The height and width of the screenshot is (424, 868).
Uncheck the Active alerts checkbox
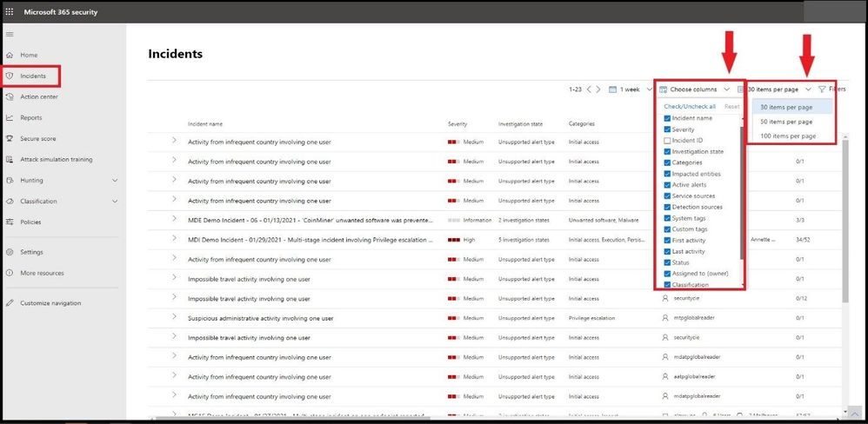[x=667, y=185]
